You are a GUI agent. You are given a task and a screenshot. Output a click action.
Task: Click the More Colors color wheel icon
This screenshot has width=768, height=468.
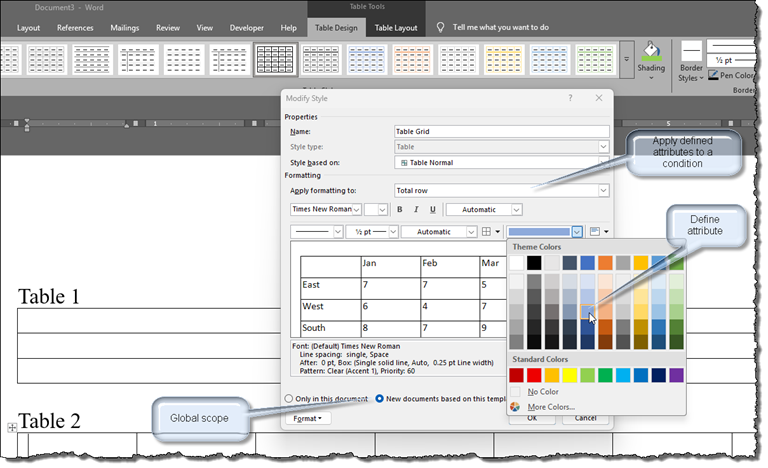tap(515, 407)
